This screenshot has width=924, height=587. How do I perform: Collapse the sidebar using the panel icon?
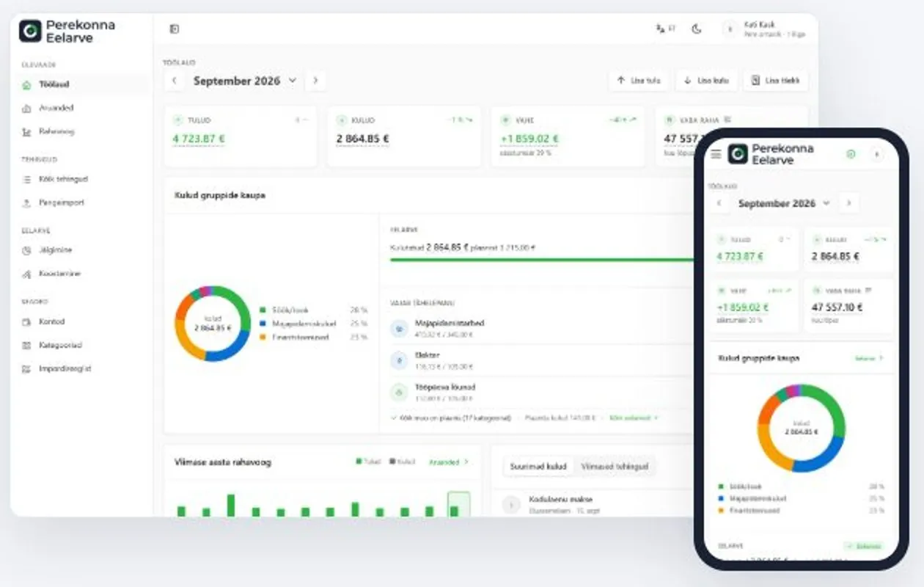[174, 29]
